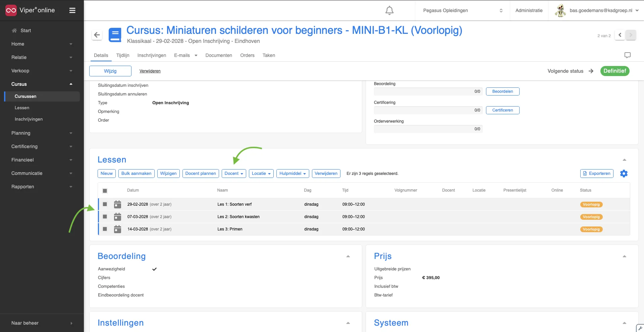Image resolution: width=644 pixels, height=332 pixels.
Task: Click Docent plannen button
Action: [201, 174]
